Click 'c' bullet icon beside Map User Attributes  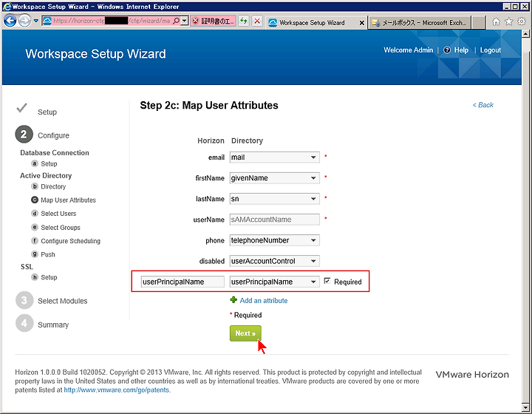pos(35,200)
